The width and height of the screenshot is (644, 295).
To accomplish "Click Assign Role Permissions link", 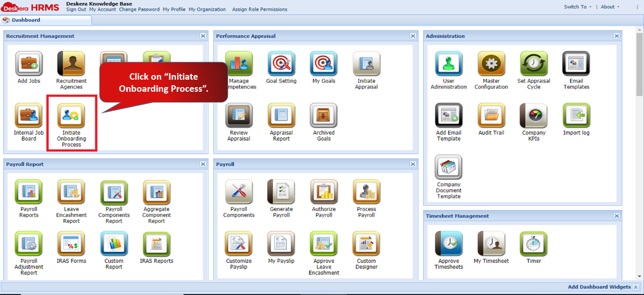I will point(260,9).
